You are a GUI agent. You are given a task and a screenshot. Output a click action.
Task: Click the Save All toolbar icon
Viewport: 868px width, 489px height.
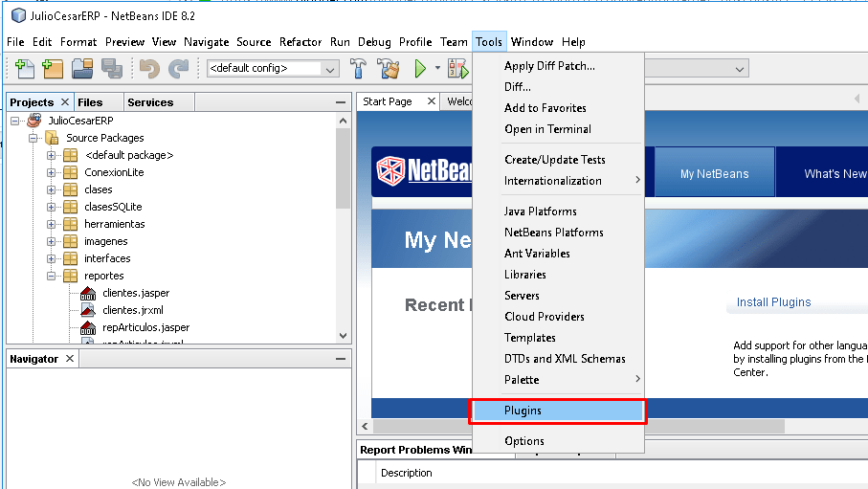[x=111, y=69]
